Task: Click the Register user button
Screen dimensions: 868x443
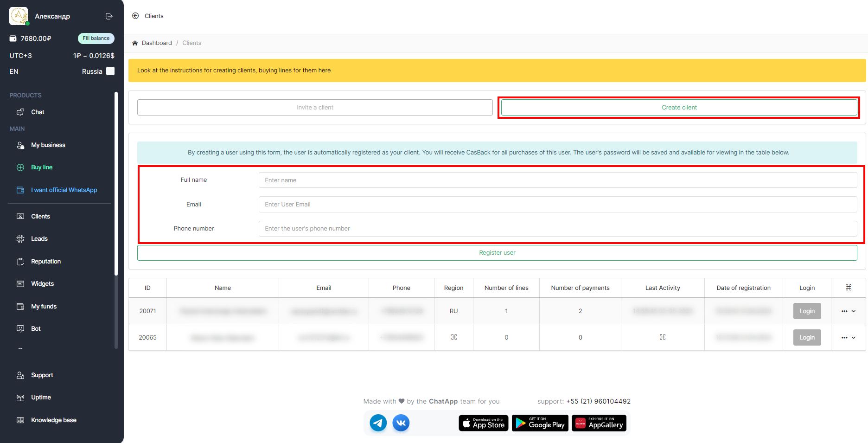Action: (x=497, y=253)
